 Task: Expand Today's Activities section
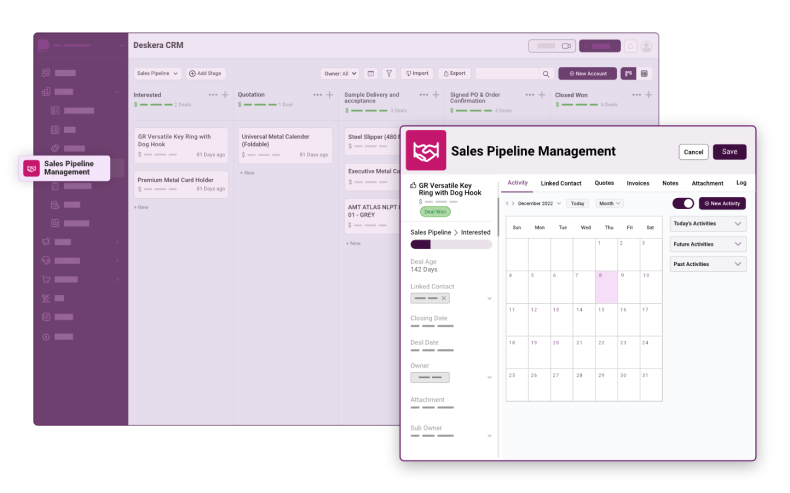pos(708,224)
